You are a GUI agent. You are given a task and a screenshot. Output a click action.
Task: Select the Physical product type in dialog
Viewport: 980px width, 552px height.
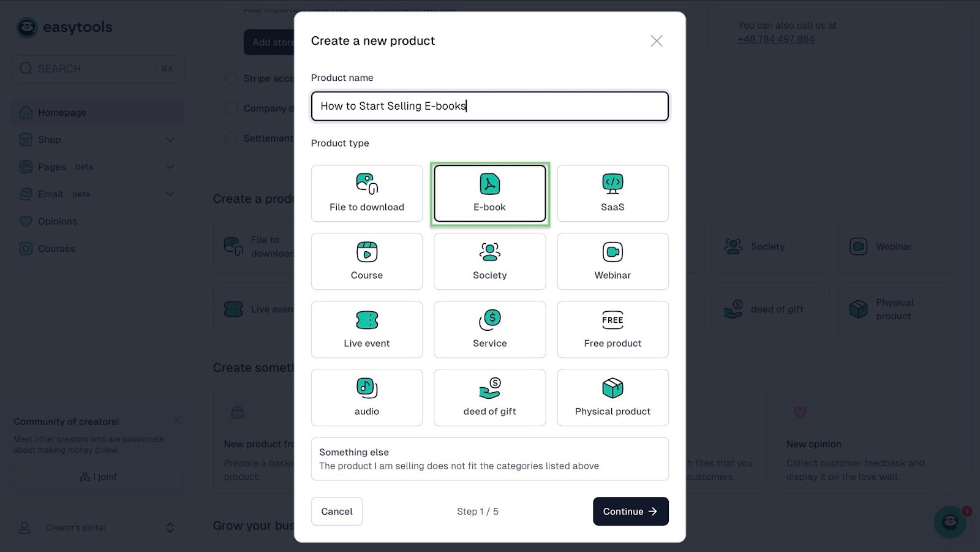pyautogui.click(x=612, y=397)
